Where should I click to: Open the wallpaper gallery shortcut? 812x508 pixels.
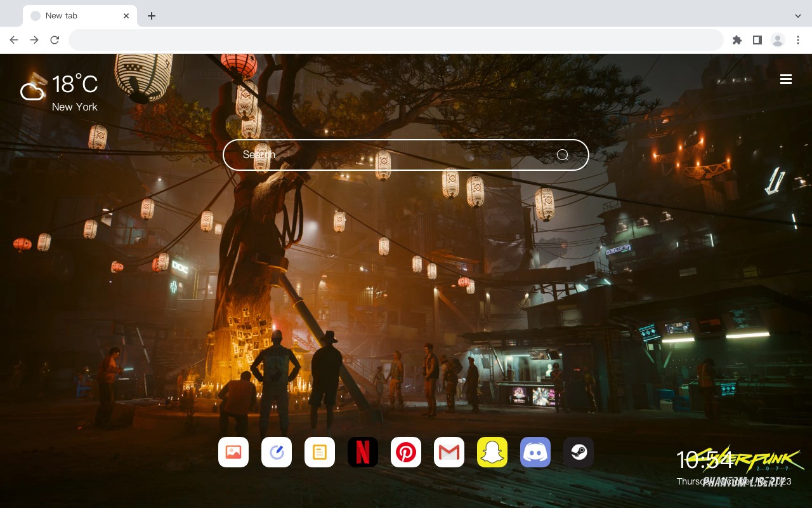[233, 452]
